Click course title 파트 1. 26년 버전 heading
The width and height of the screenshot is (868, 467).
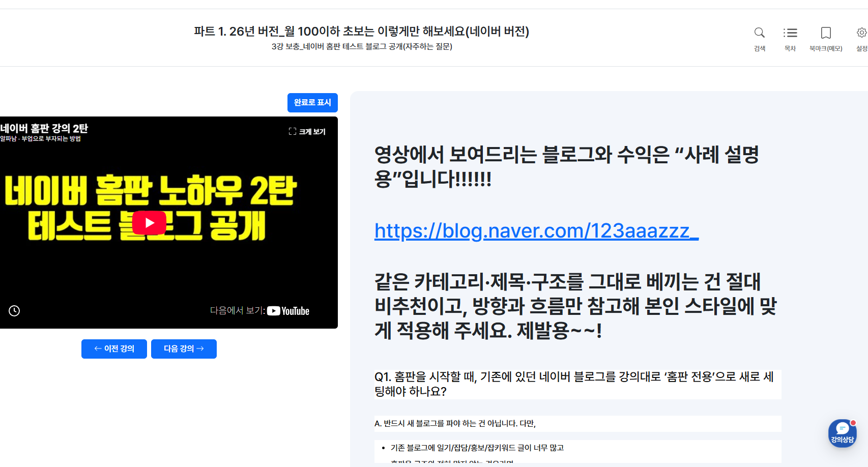(x=361, y=32)
